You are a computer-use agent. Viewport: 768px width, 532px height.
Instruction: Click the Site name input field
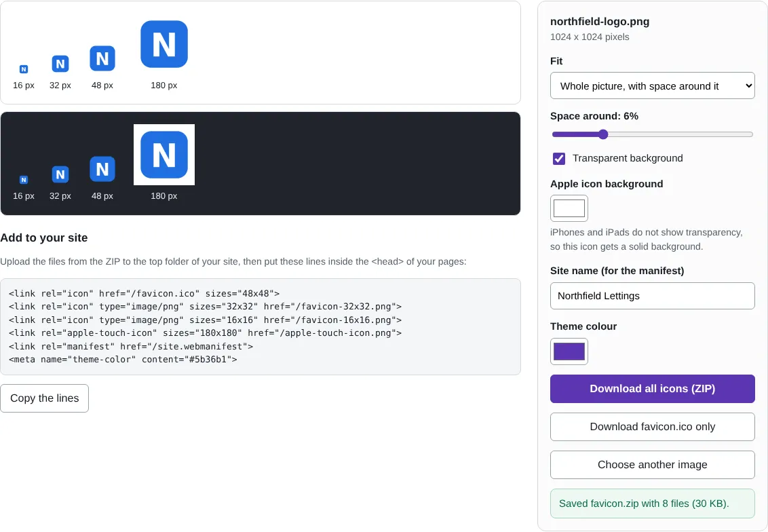653,296
